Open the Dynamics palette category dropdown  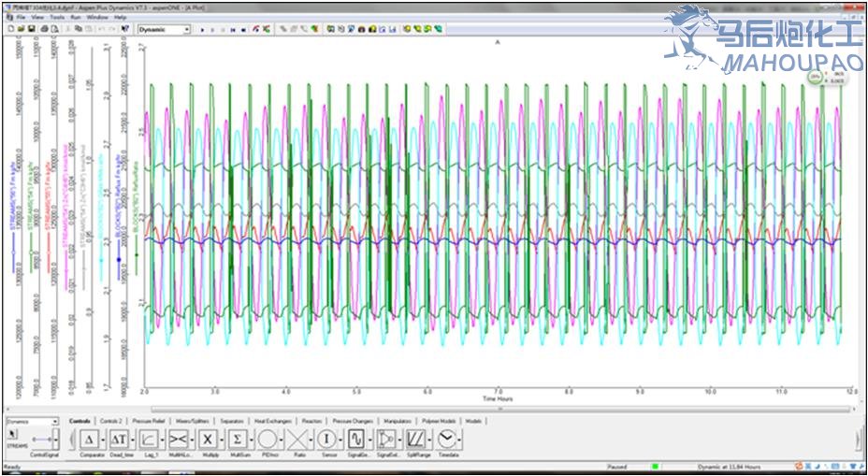[x=54, y=422]
